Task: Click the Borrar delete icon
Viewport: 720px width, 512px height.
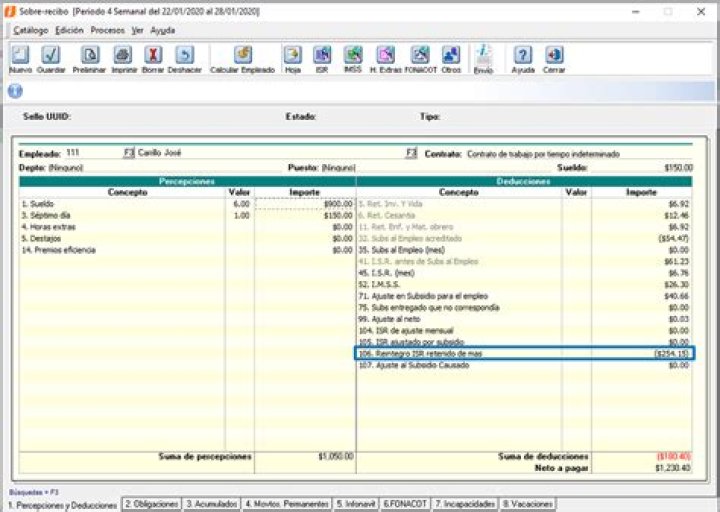Action: coord(153,56)
